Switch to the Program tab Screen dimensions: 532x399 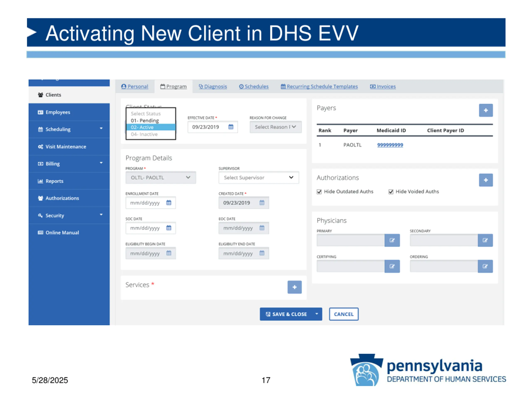[173, 86]
